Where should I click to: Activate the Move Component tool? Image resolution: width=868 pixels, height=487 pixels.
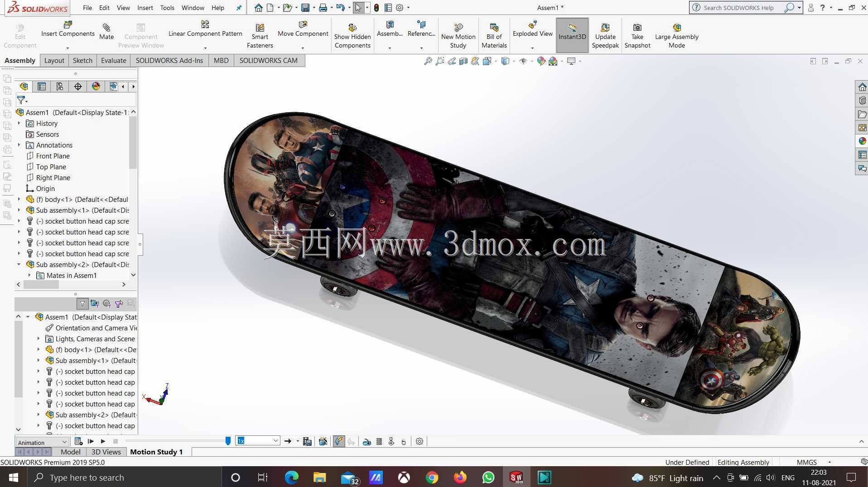[x=303, y=29]
